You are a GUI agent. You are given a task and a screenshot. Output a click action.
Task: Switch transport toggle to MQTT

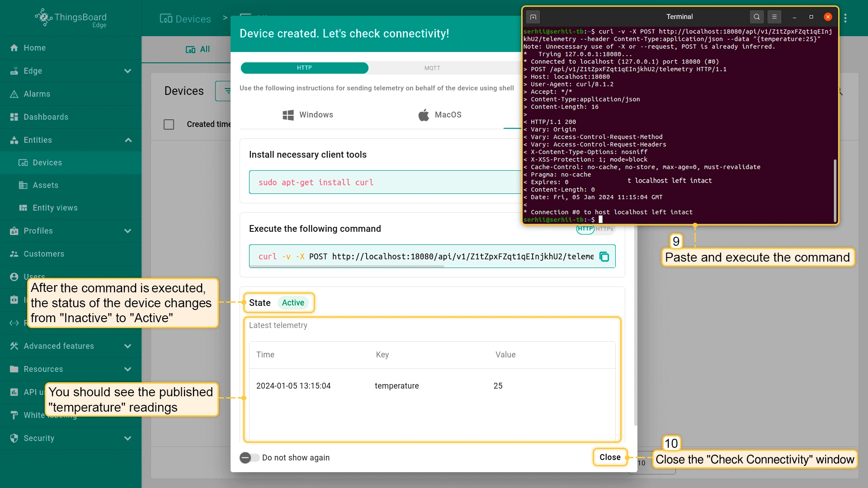pyautogui.click(x=432, y=68)
